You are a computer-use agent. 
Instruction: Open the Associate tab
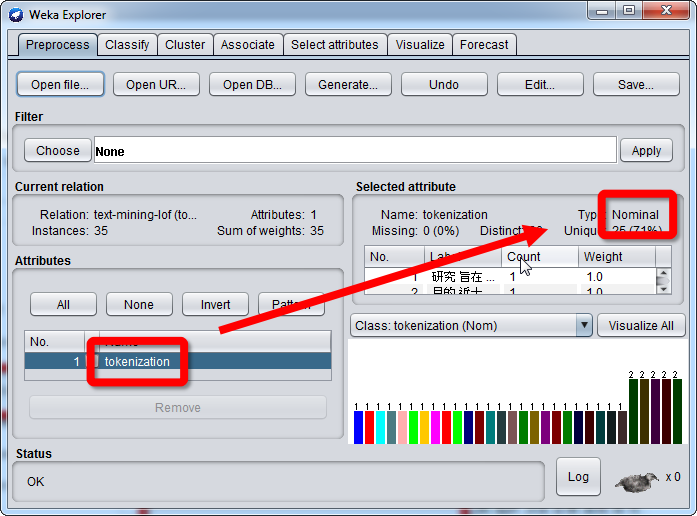[x=248, y=45]
